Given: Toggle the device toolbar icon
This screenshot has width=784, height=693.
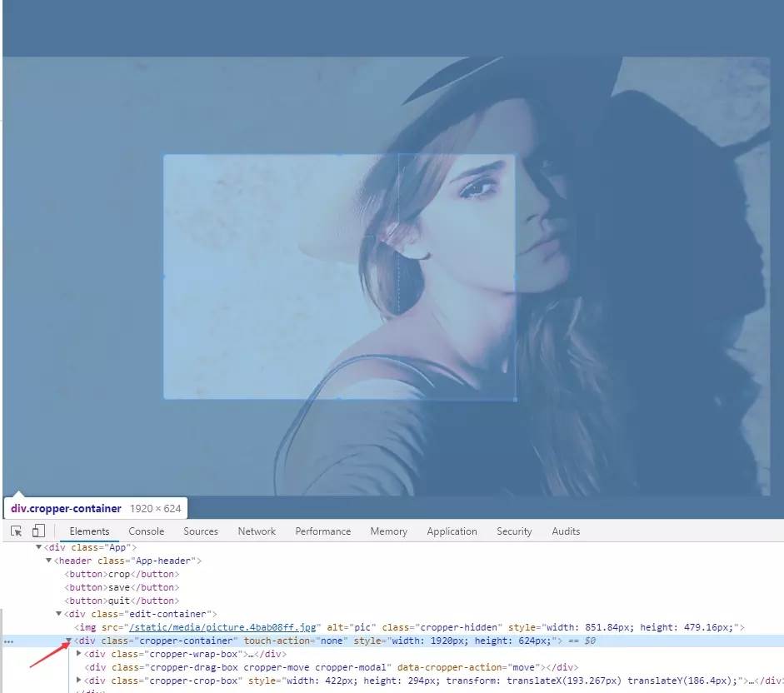Looking at the screenshot, I should (38, 531).
